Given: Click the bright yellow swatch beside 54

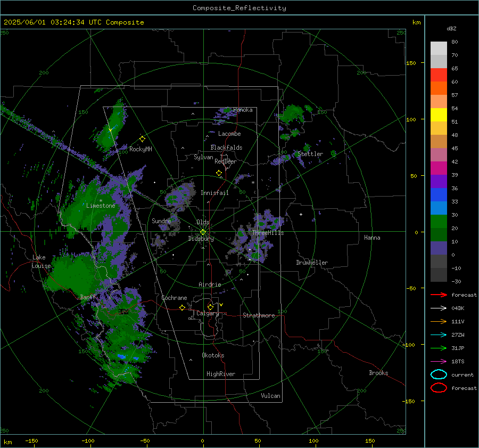Looking at the screenshot, I should click(439, 115).
